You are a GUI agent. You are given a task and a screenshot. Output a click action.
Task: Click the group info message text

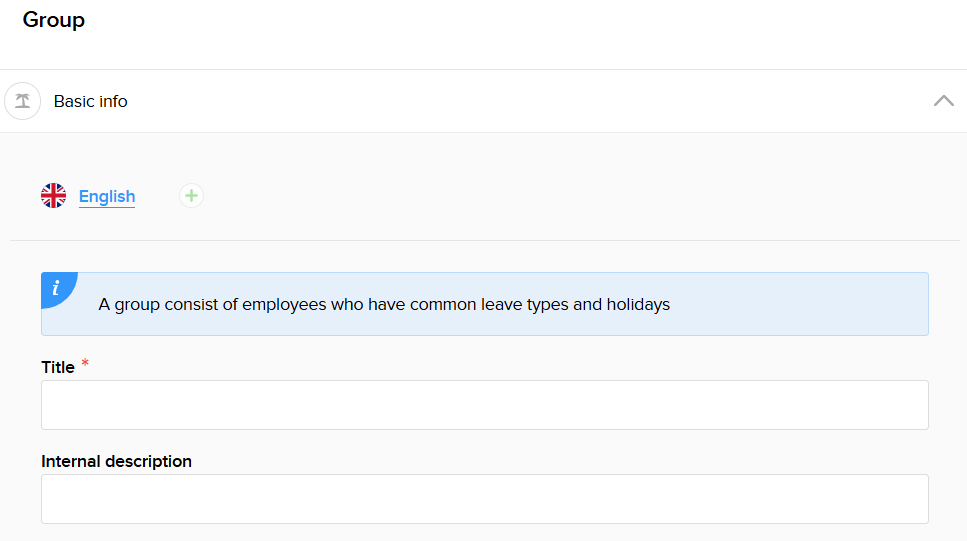click(384, 304)
